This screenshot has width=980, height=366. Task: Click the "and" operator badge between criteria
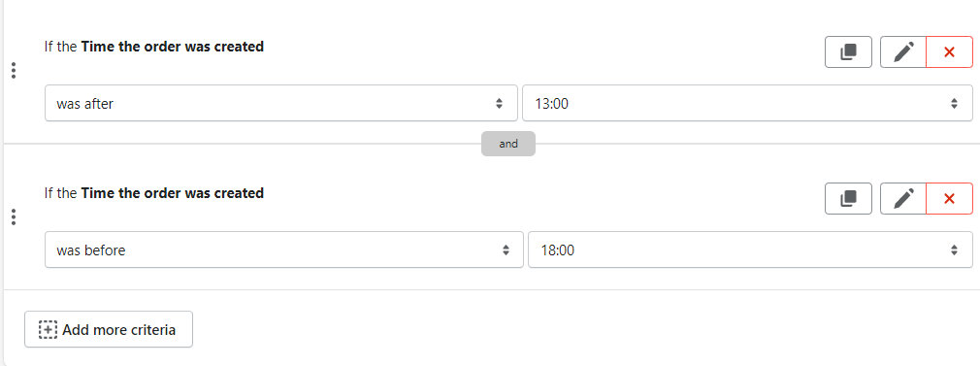(508, 144)
